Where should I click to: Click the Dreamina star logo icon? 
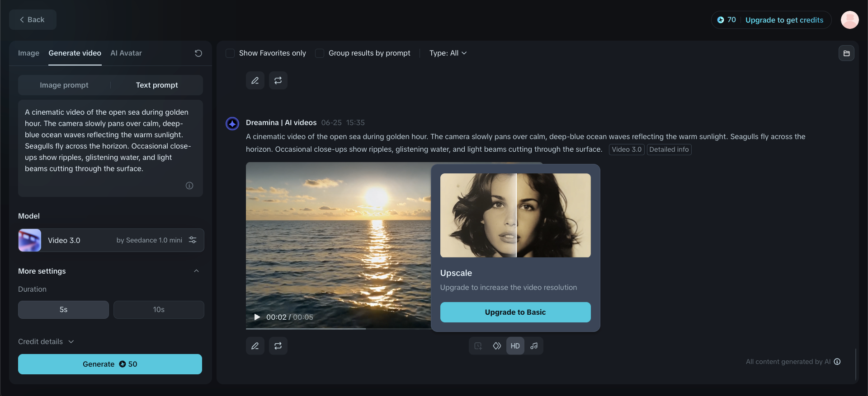232,123
